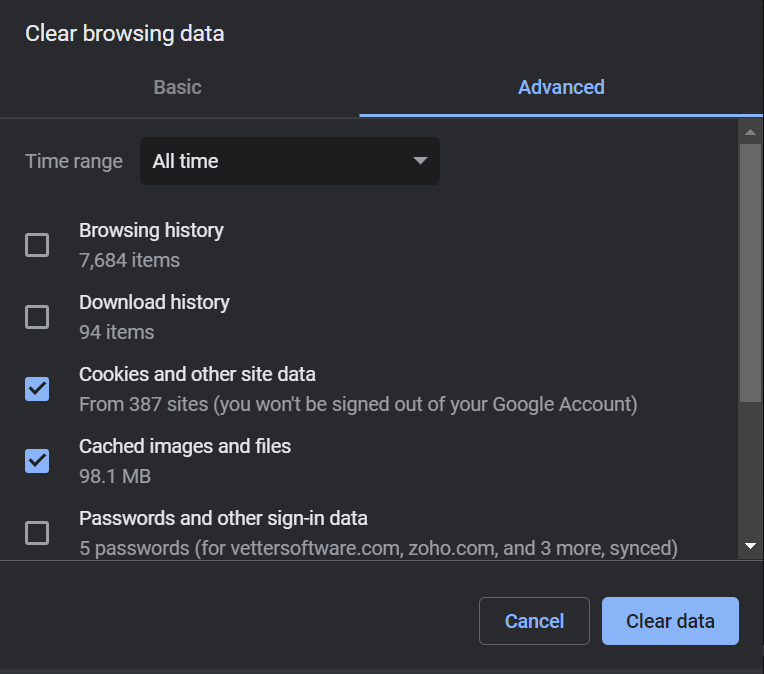
Task: Click the "Passwords and other sign-in data" label
Action: pyautogui.click(x=223, y=518)
